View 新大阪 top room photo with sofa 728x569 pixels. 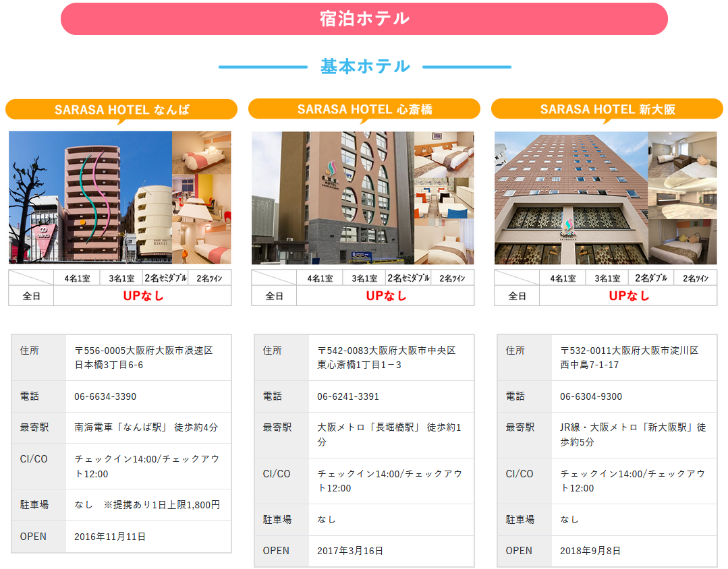[x=683, y=154]
